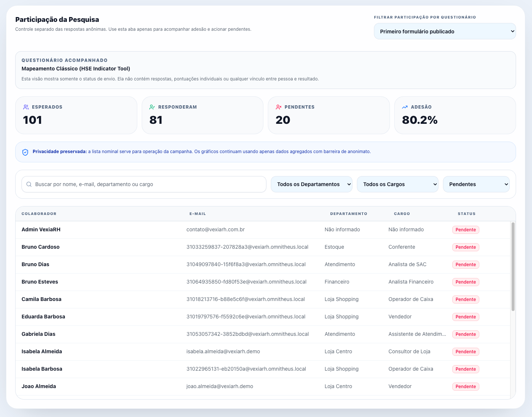
Task: Select the Admin VexiaRH name
Action: [x=41, y=229]
